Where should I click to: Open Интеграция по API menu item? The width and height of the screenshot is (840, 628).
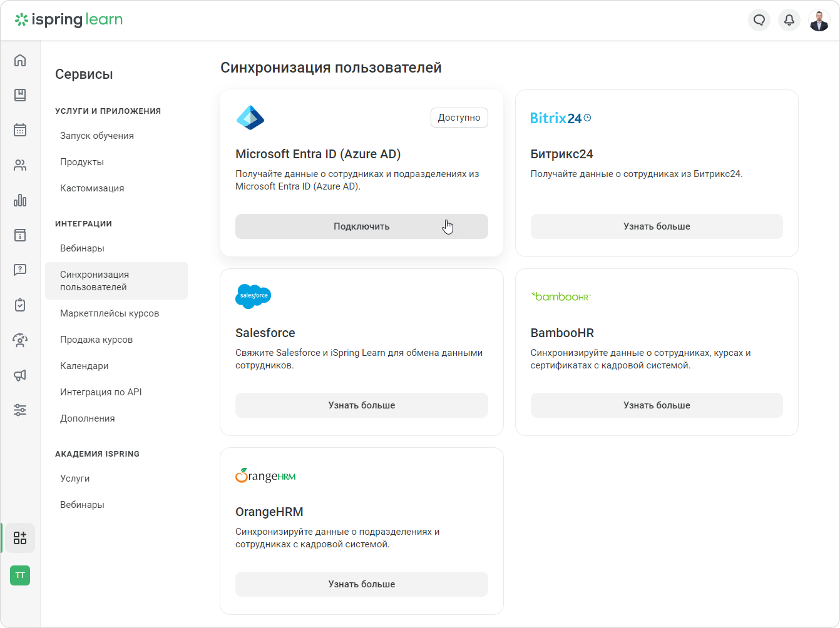pos(101,392)
